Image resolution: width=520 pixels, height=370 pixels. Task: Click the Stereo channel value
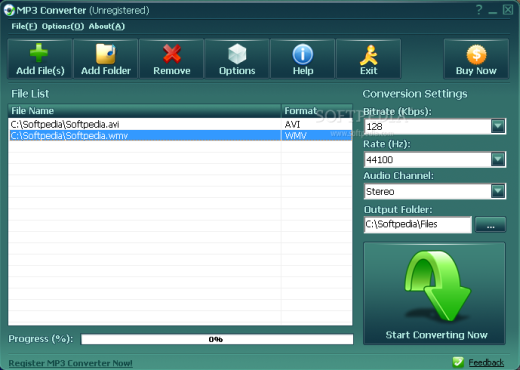[380, 192]
